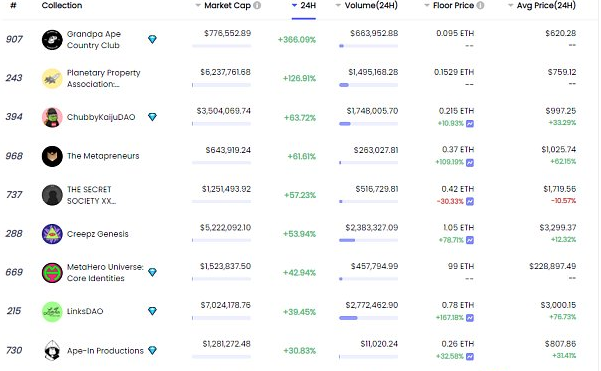Click the Grandpa Ape Country Club avatar
This screenshot has height=371, width=601.
click(x=52, y=40)
